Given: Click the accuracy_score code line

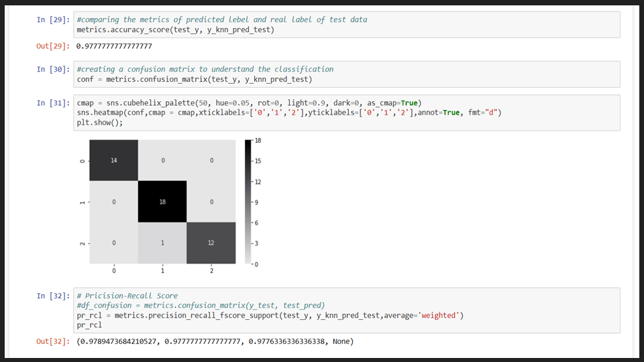Looking at the screenshot, I should [175, 29].
